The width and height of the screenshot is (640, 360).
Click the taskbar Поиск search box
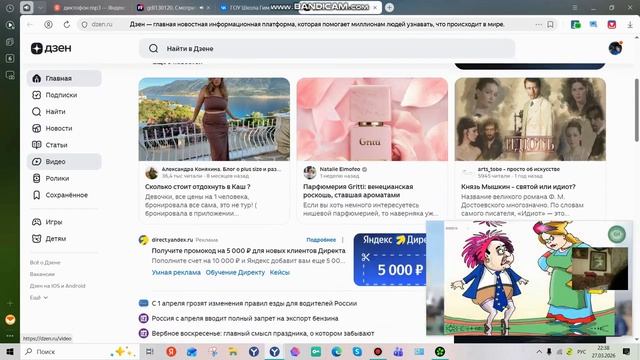point(80,351)
